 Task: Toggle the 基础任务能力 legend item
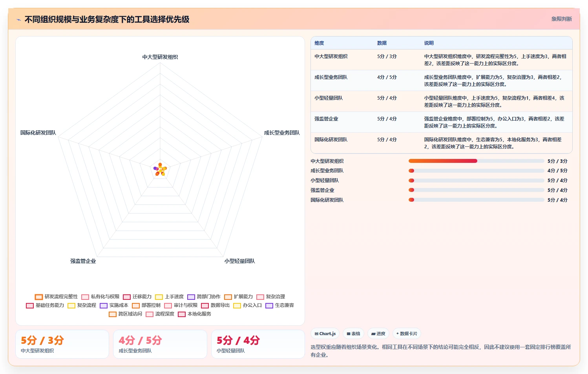tap(45, 305)
